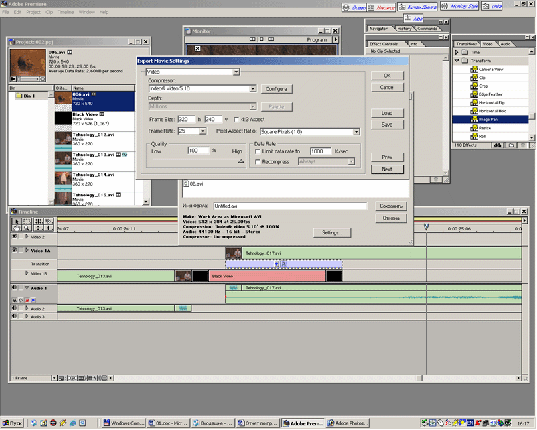Toggle Video 1A track eye visibility
Viewport: 537px width, 430px height.
[15, 250]
